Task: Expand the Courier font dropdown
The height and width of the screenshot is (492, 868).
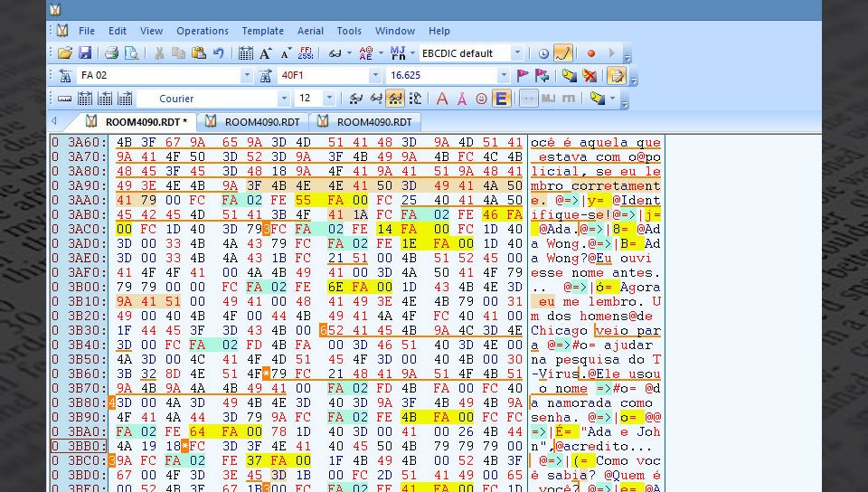Action: click(x=283, y=99)
